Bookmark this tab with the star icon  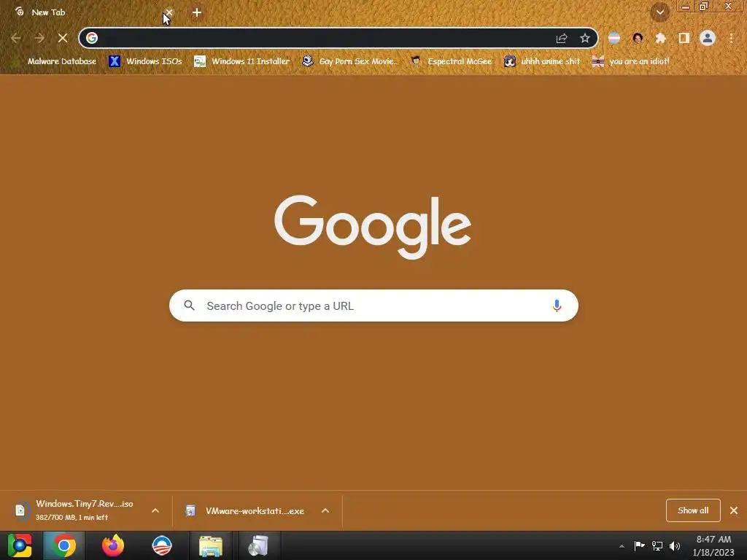[x=584, y=38]
